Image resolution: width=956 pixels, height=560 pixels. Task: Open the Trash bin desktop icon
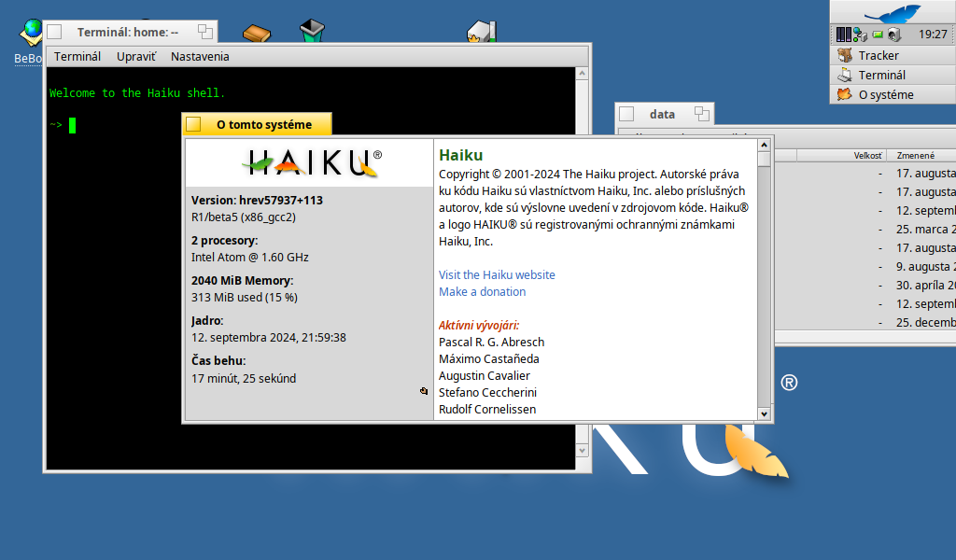click(312, 31)
